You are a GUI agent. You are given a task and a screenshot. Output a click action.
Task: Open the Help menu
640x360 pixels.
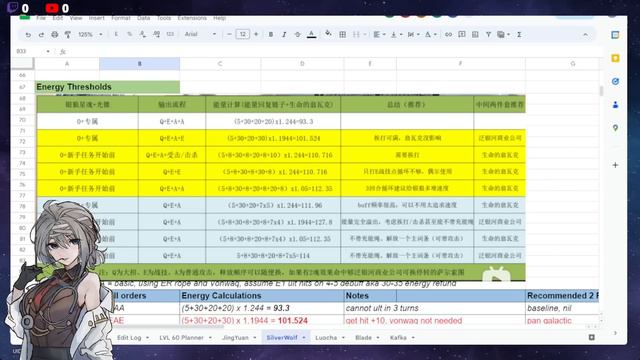(220, 18)
